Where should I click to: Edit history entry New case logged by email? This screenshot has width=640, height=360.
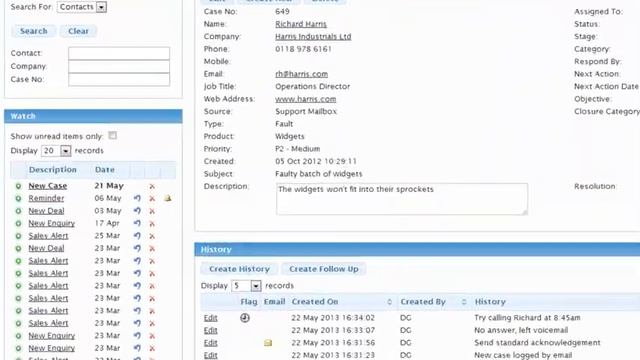point(211,355)
